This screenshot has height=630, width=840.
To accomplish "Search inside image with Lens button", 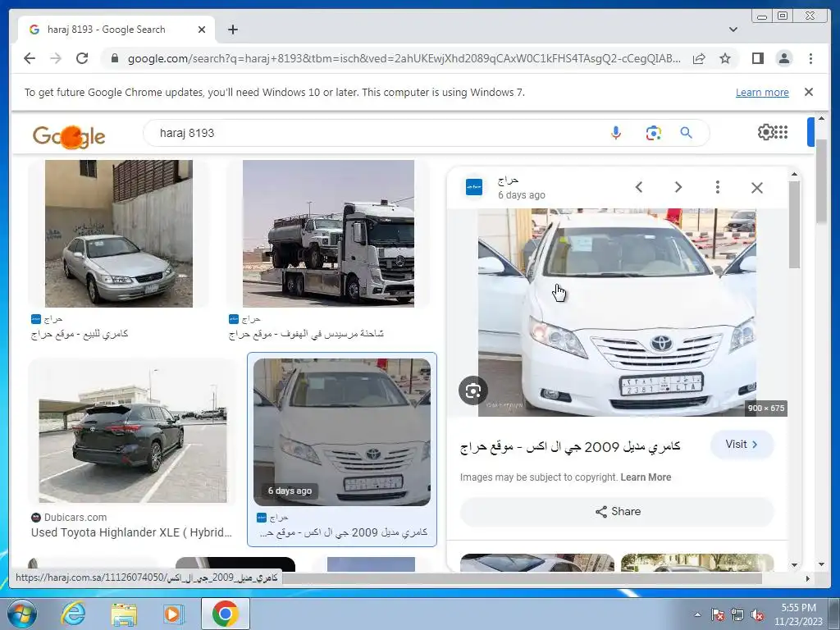I will (x=473, y=390).
